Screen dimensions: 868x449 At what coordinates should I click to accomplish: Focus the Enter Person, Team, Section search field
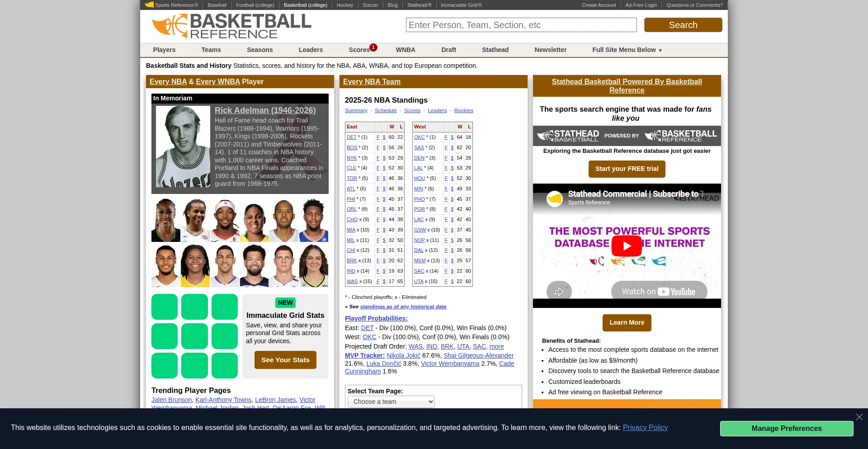[521, 25]
